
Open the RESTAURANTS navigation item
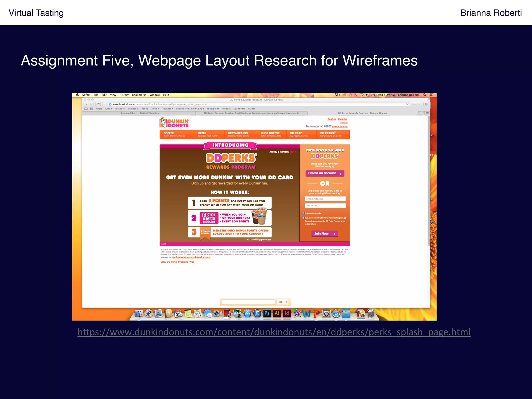(x=241, y=134)
